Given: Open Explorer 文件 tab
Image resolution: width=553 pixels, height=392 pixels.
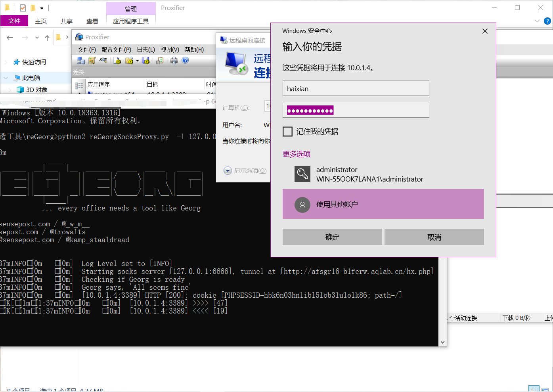Looking at the screenshot, I should 14,21.
